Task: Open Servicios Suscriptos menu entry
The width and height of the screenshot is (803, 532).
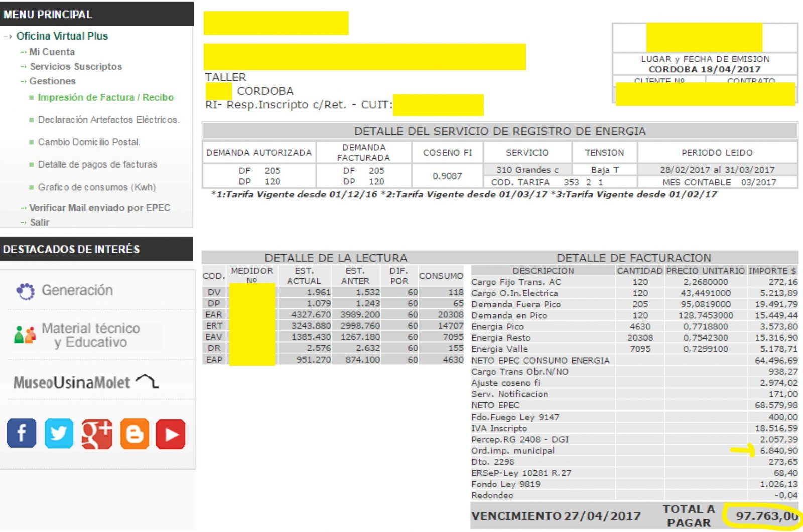Action: [76, 66]
